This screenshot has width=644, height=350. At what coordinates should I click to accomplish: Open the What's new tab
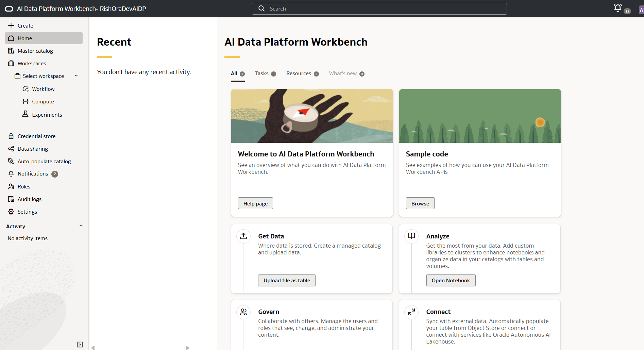point(346,73)
